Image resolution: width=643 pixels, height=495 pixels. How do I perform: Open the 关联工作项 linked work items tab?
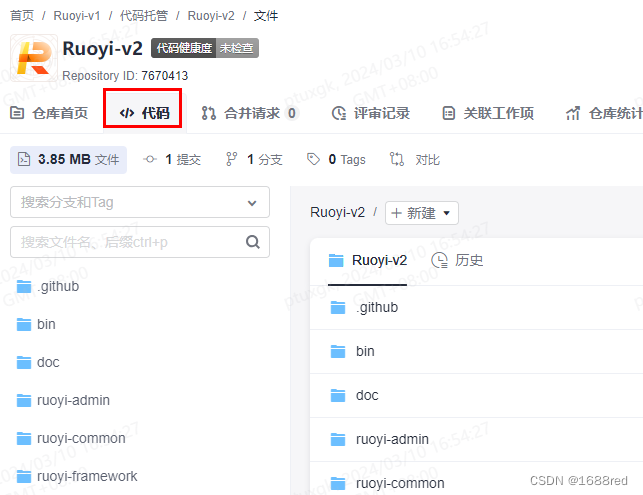pyautogui.click(x=488, y=113)
